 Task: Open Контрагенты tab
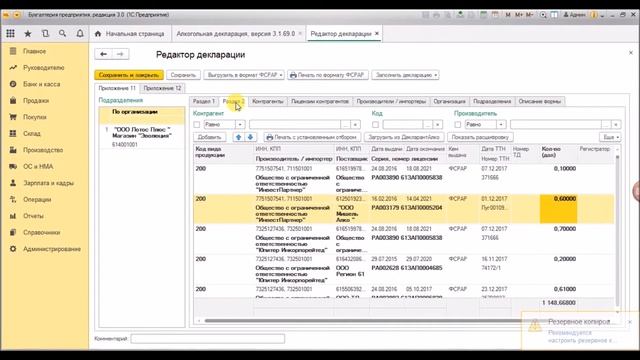pos(268,101)
